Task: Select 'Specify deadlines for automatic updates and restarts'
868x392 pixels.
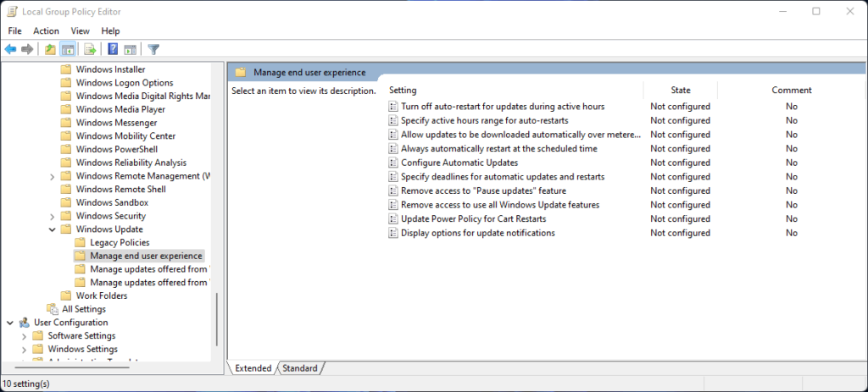Action: point(503,176)
